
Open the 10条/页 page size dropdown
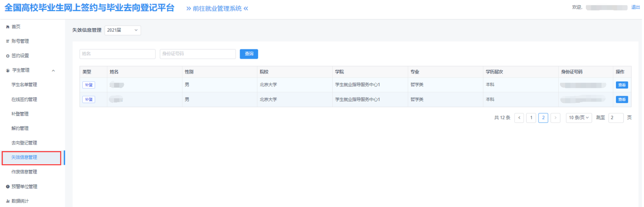[x=579, y=118]
